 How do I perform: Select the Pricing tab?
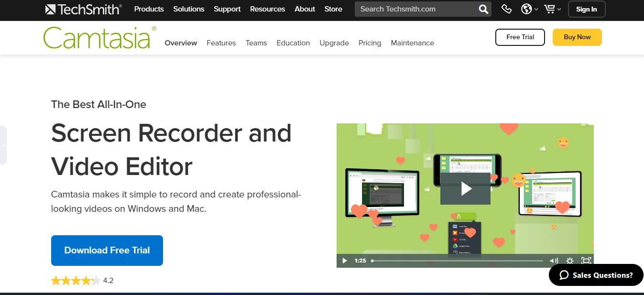370,43
